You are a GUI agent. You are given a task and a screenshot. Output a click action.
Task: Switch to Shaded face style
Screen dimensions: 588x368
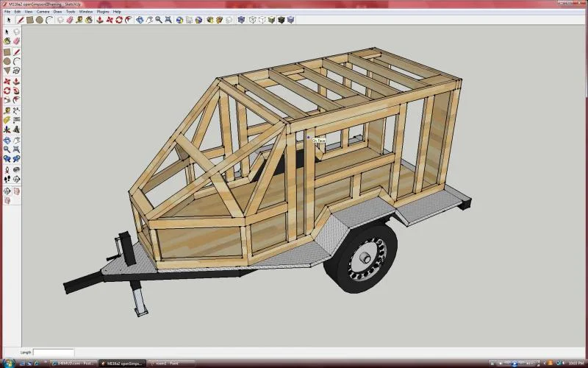271,20
